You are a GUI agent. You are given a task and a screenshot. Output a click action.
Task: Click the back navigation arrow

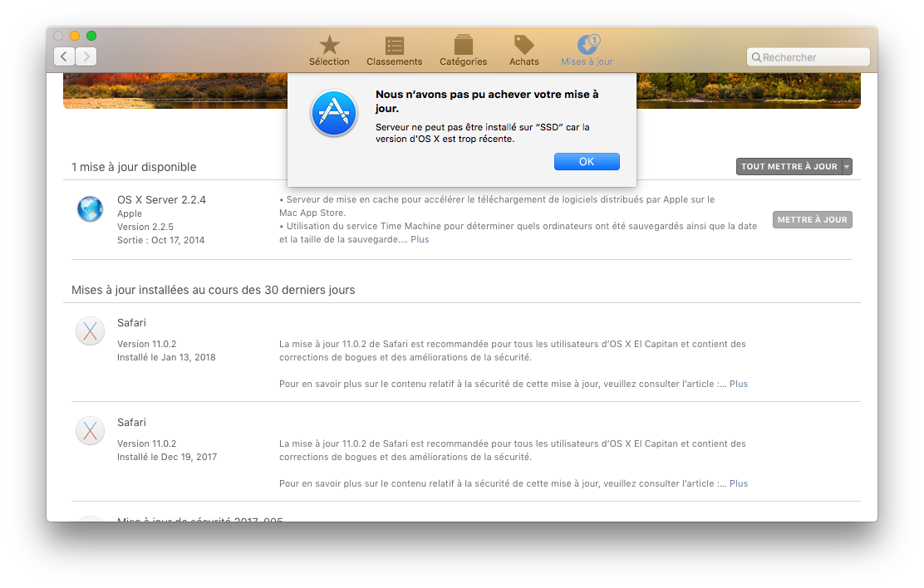click(64, 56)
